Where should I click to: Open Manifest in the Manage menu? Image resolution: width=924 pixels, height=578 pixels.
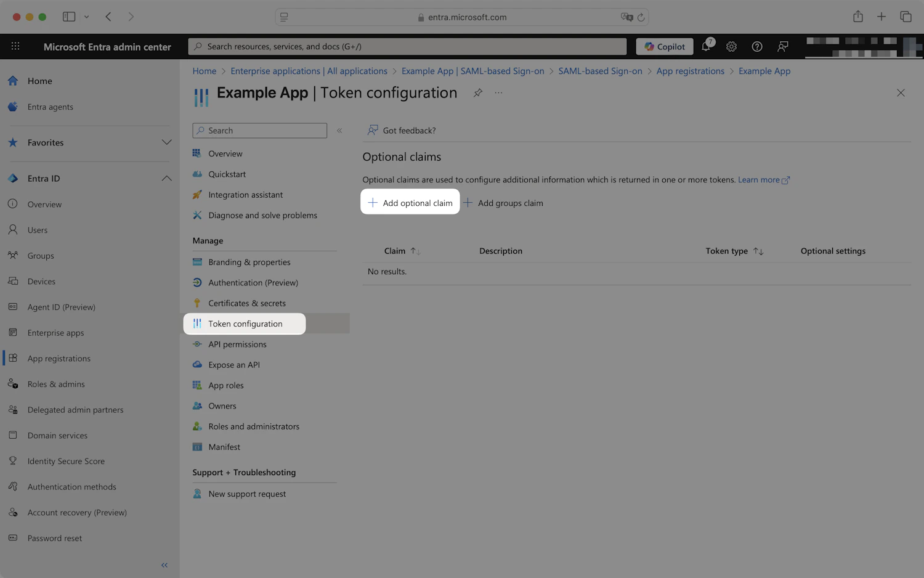(224, 447)
